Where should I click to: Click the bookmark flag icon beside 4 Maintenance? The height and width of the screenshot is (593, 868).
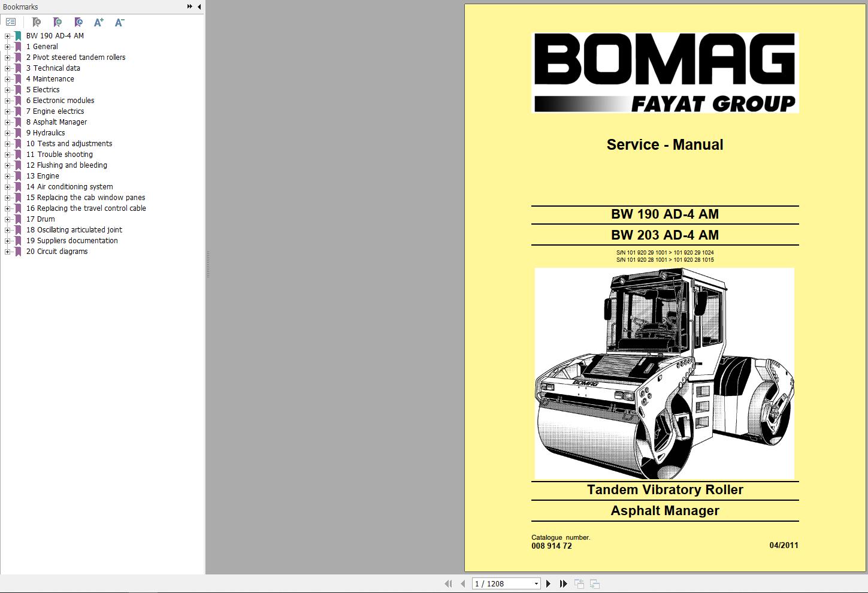pyautogui.click(x=18, y=79)
